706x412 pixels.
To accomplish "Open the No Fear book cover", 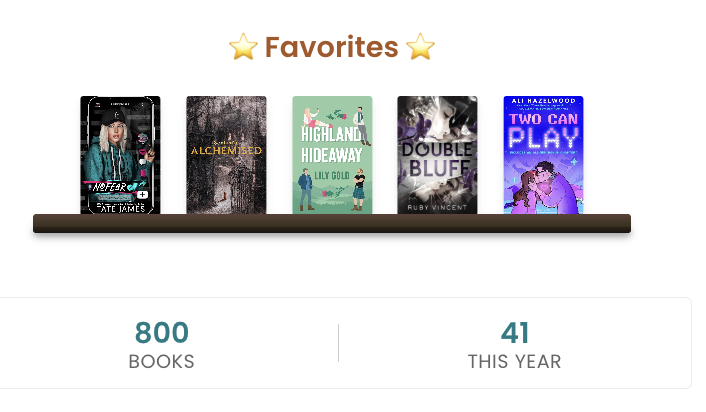I will (120, 155).
